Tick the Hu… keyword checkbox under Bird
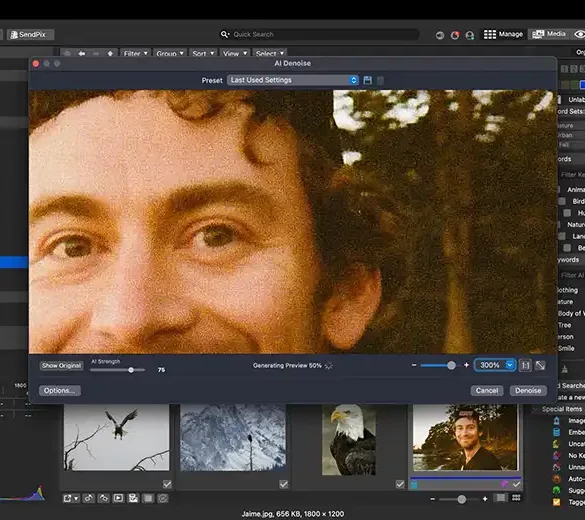 (x=567, y=213)
